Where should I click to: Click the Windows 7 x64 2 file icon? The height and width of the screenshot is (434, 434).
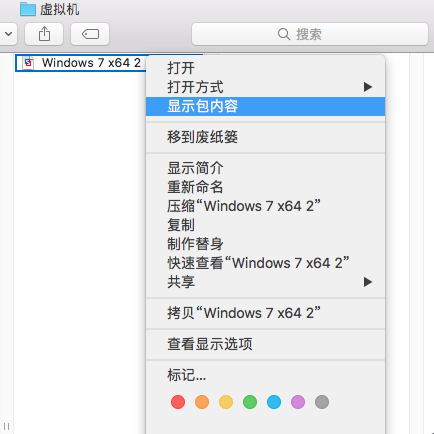(28, 63)
